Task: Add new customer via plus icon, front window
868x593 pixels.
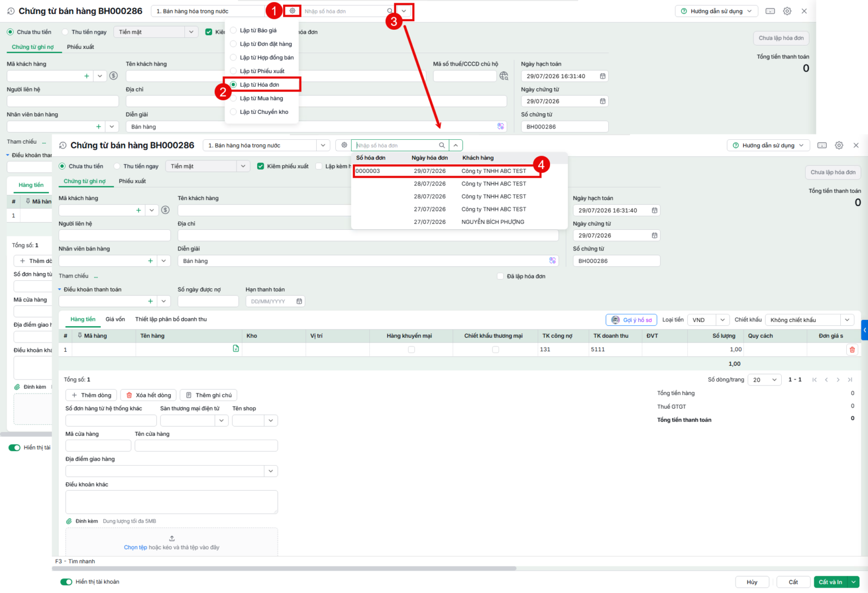Action: 139,210
